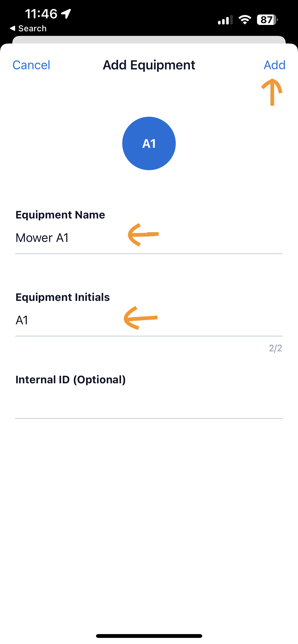This screenshot has height=644, width=298.
Task: Tap the location services arrow icon
Action: (66, 14)
